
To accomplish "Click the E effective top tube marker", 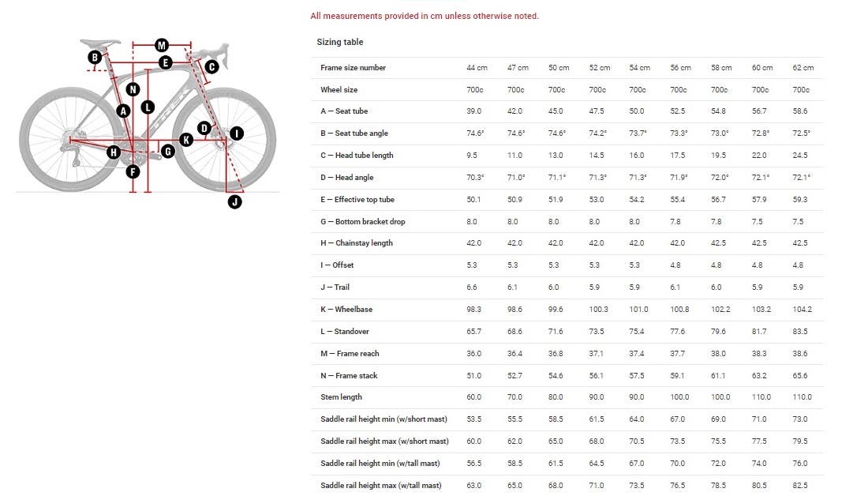I will (165, 62).
